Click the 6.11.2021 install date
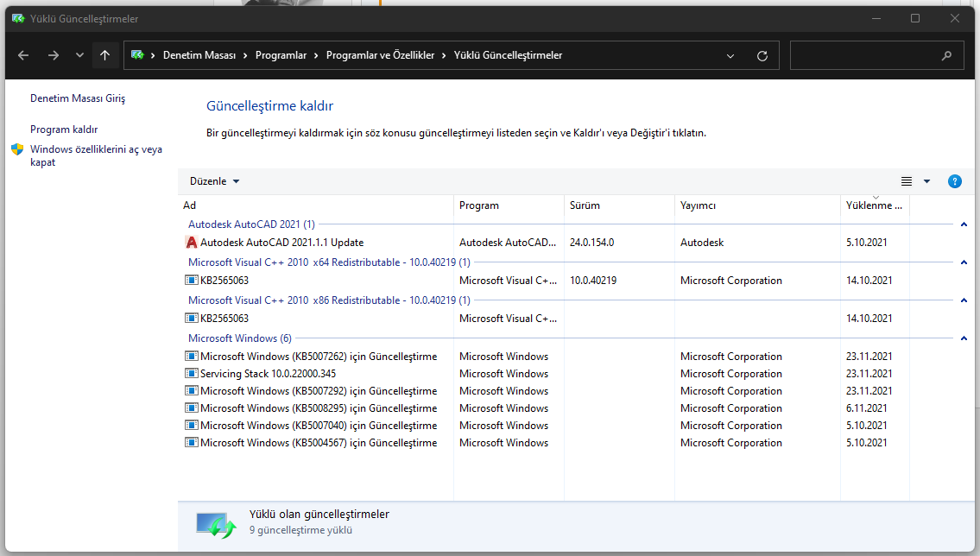The image size is (980, 556). tap(866, 408)
